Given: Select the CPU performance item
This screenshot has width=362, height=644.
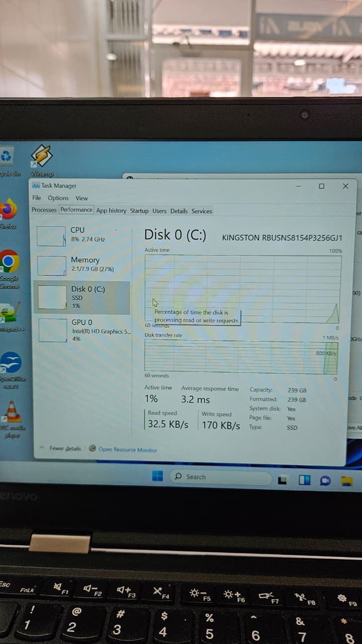Looking at the screenshot, I should click(x=82, y=235).
